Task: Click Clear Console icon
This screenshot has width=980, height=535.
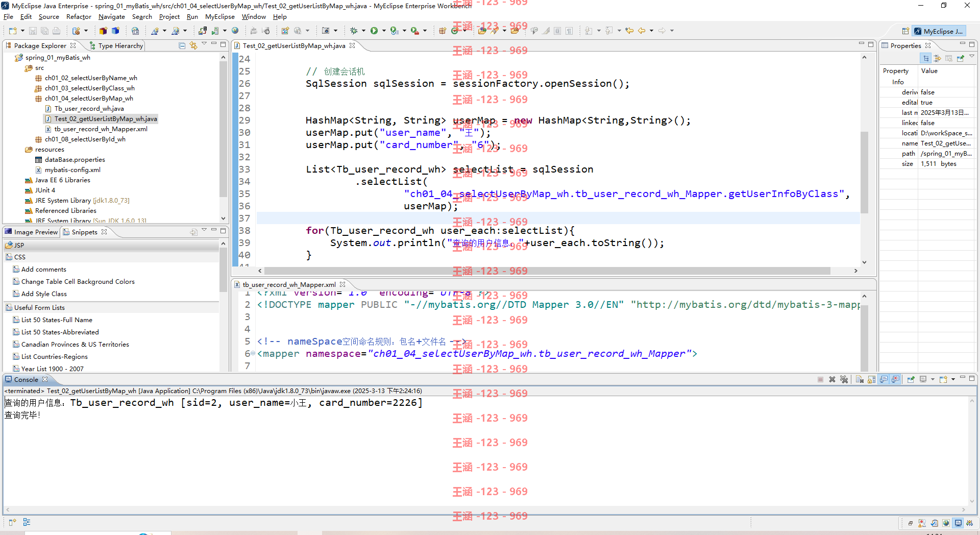Action: 860,379
